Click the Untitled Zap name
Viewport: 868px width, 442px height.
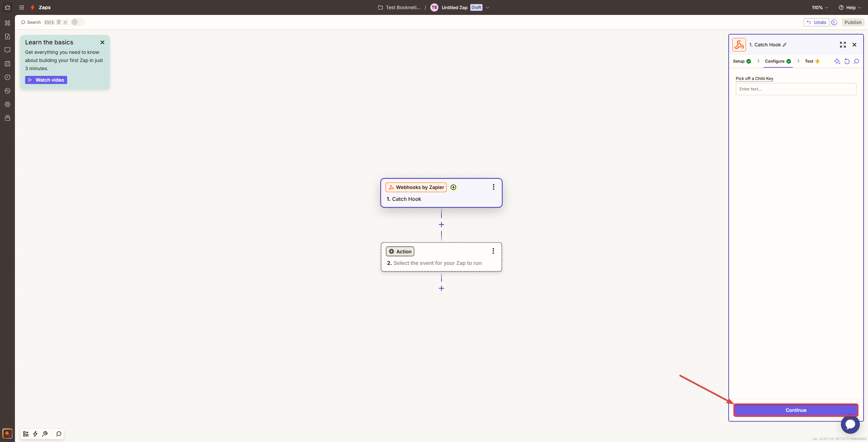pos(454,7)
